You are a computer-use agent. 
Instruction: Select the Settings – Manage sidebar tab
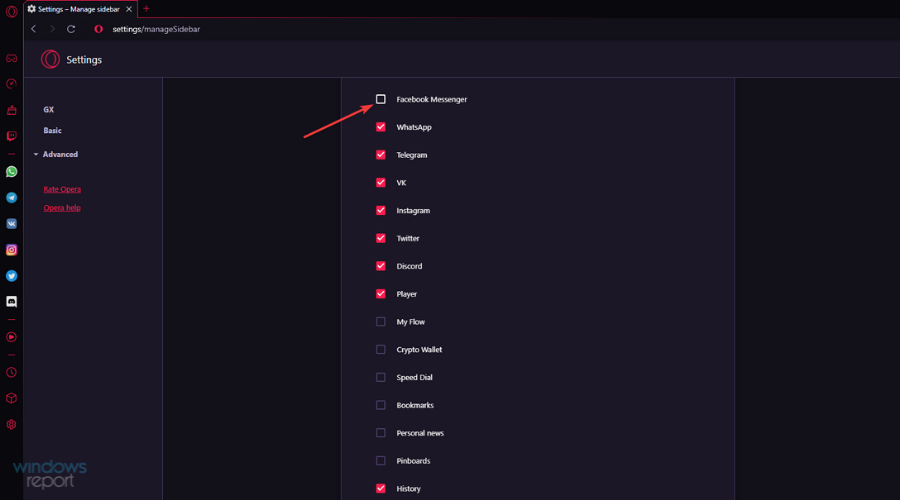tap(79, 9)
